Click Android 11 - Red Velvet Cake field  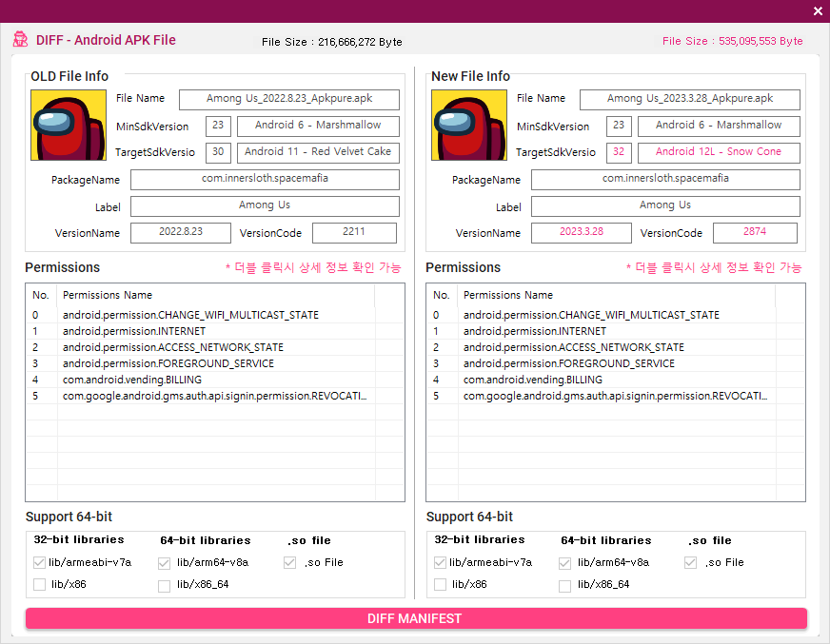coord(318,152)
